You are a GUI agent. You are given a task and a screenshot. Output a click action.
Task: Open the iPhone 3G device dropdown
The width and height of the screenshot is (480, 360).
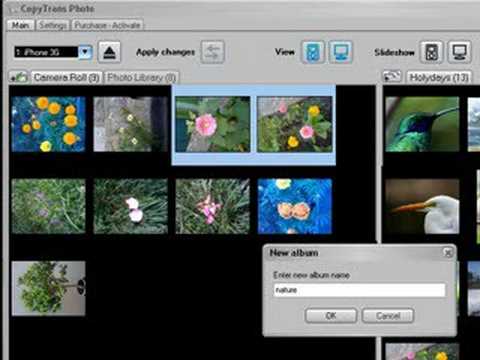[86, 52]
